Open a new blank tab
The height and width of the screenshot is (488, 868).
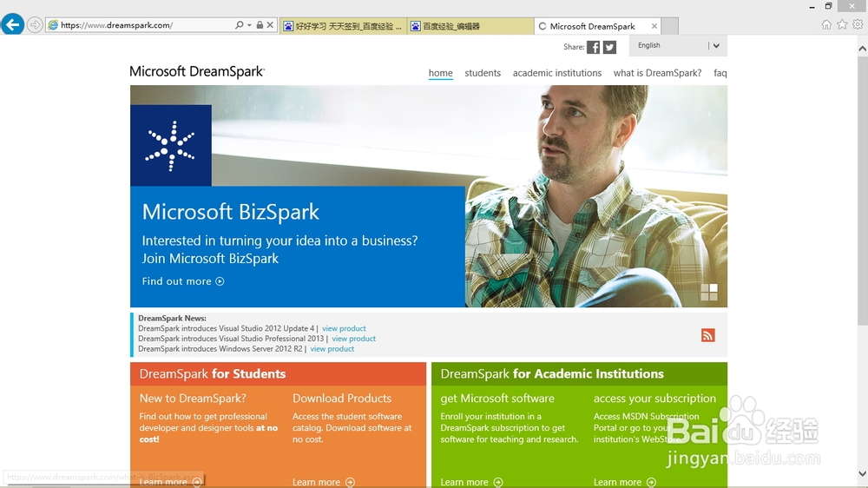(670, 26)
